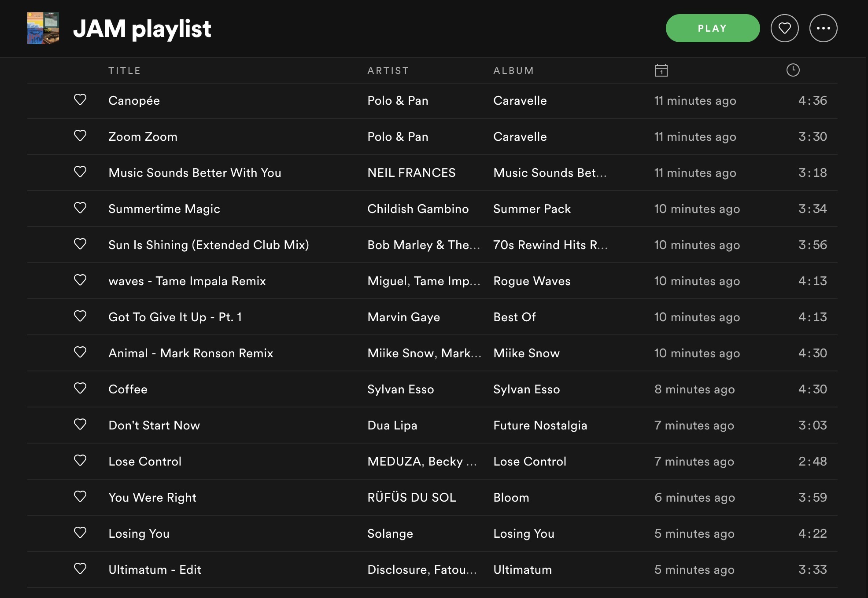Open the playlist's three-dots more options menu
This screenshot has height=598, width=868.
click(x=823, y=28)
